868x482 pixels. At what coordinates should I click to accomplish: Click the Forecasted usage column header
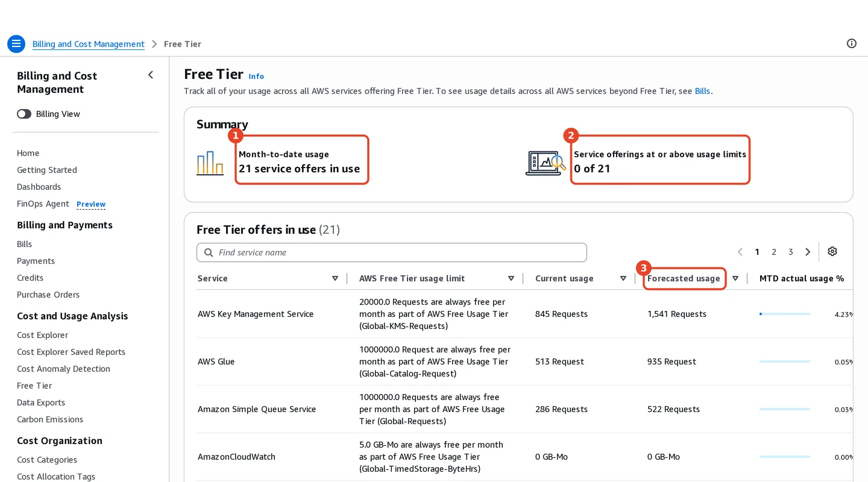click(x=684, y=278)
